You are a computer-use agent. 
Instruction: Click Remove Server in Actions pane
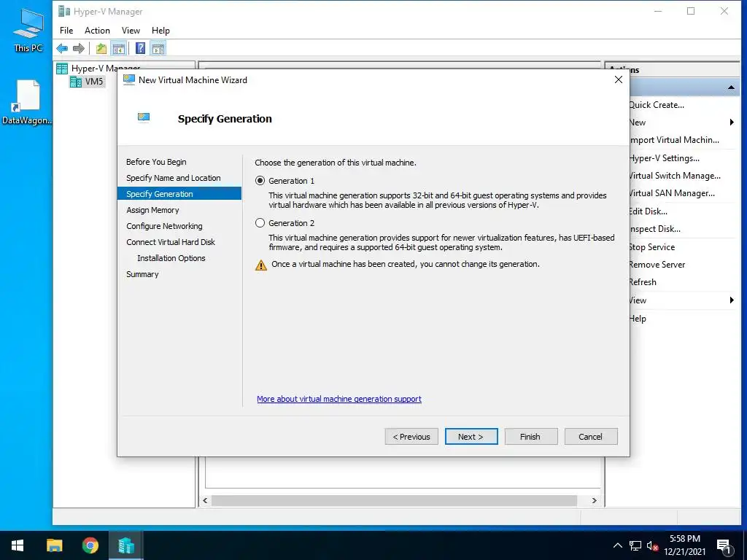click(x=657, y=265)
